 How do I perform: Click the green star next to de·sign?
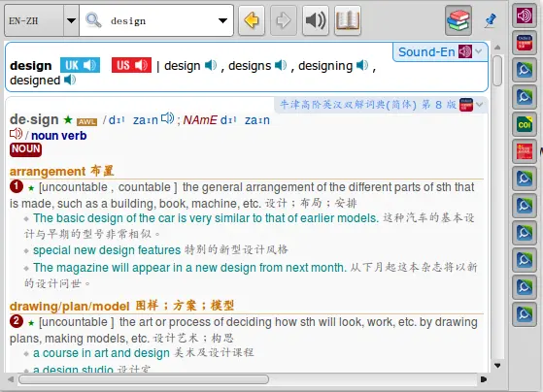click(68, 119)
